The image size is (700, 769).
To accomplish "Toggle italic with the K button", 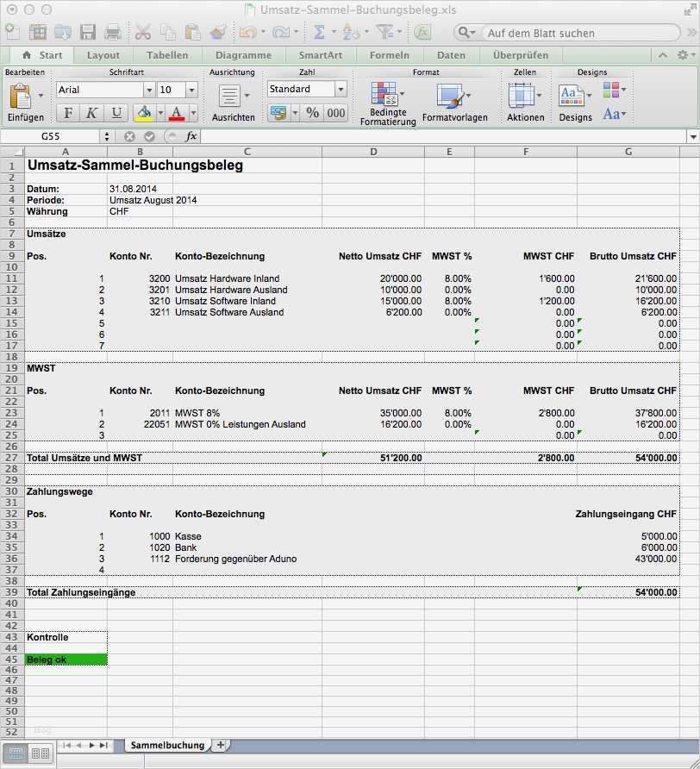I will (91, 113).
